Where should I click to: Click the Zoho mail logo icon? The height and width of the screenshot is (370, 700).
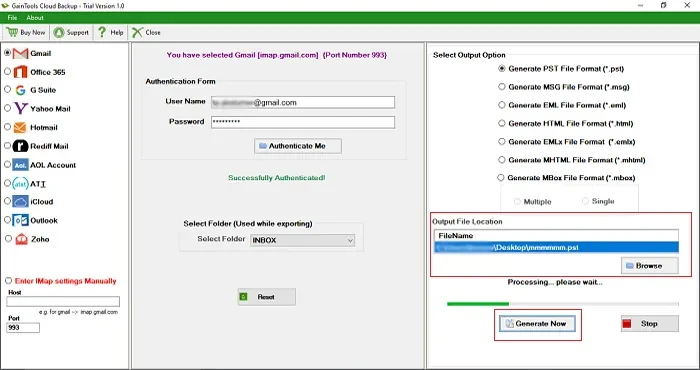21,239
